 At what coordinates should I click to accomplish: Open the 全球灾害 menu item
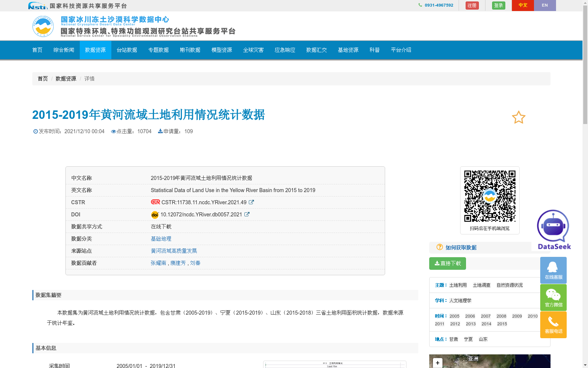[x=254, y=50]
